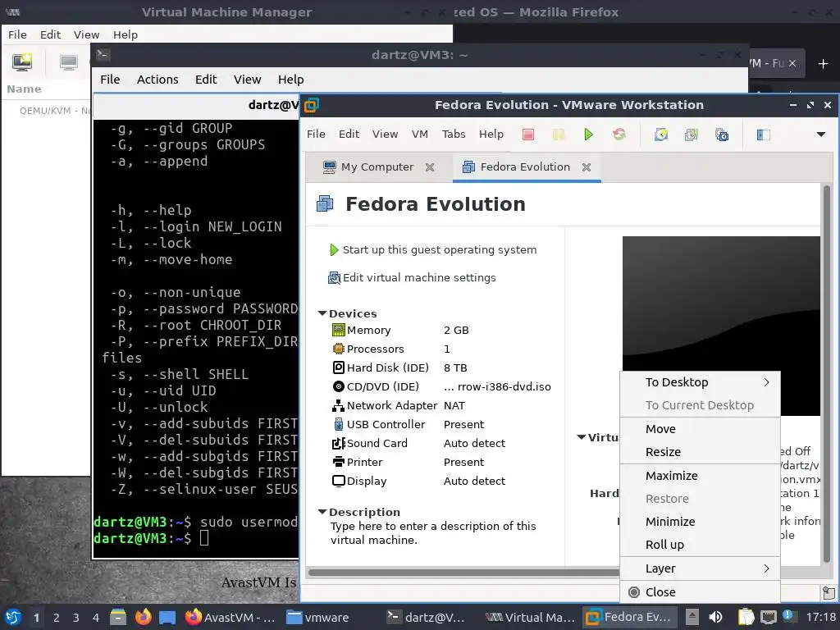Open the VMware View menu
The height and width of the screenshot is (630, 840).
pos(386,134)
